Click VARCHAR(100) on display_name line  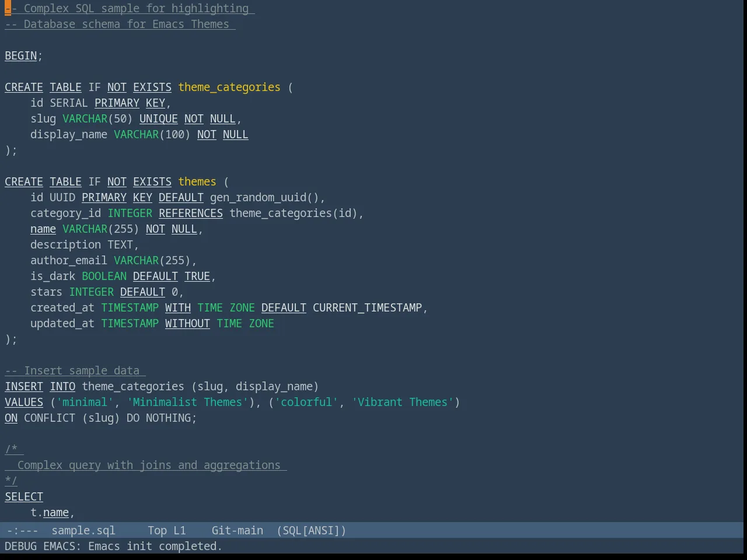click(x=152, y=135)
